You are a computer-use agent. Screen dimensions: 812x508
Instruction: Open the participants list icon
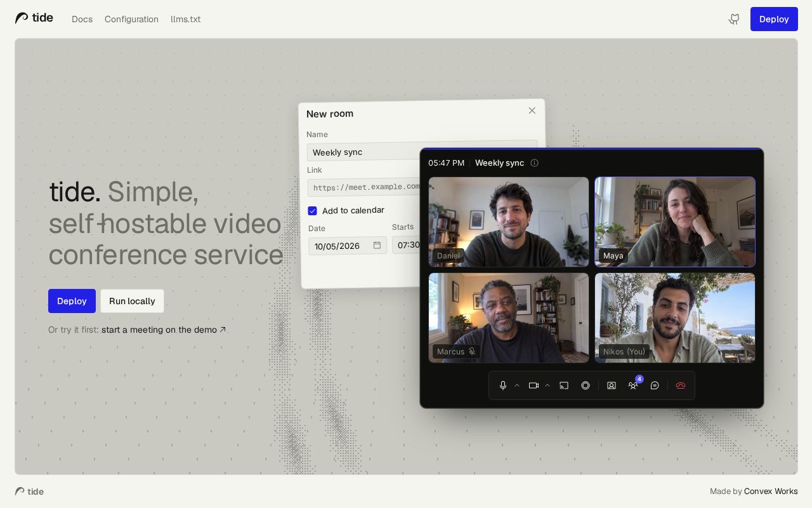point(632,385)
